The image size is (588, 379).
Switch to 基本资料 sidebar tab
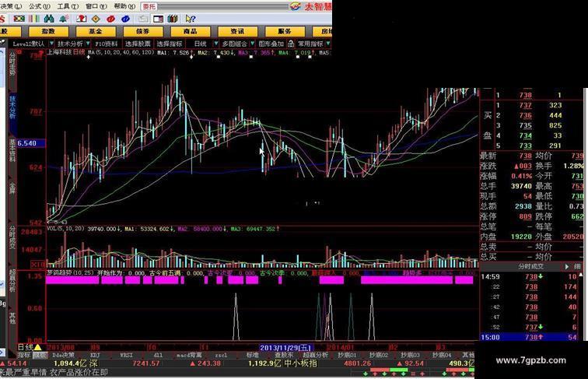coord(12,151)
